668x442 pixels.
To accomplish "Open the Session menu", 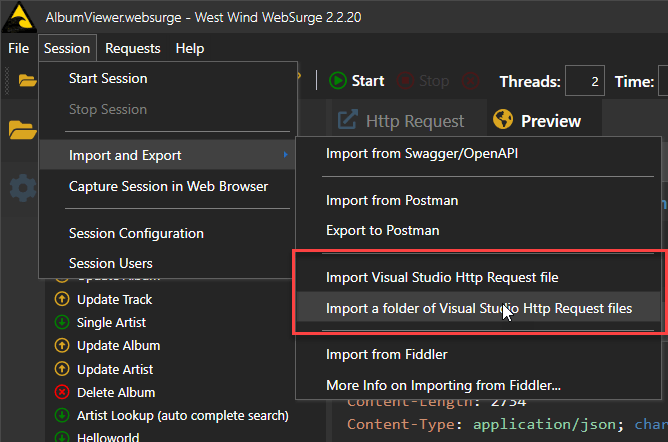I will 67,48.
